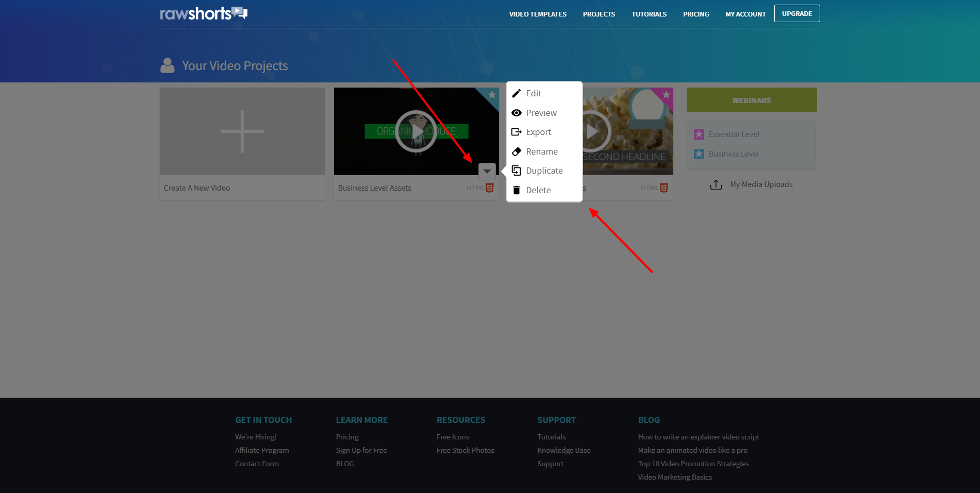
Task: Click the Get In Touch footer heading
Action: pos(263,420)
